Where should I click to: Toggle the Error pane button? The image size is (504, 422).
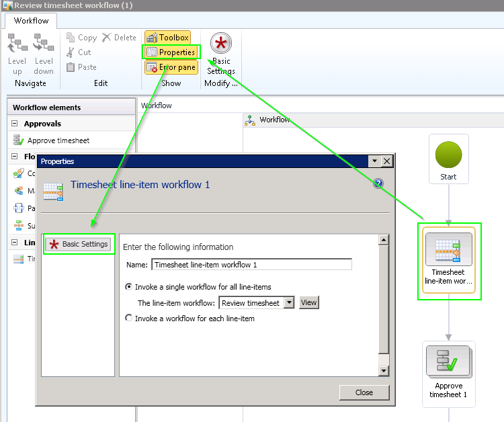coord(171,67)
